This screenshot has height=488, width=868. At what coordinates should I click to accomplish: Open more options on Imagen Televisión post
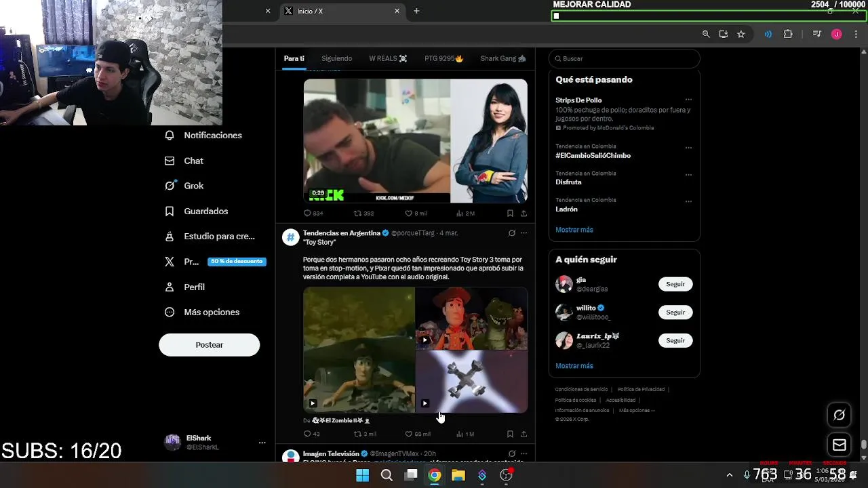524,453
